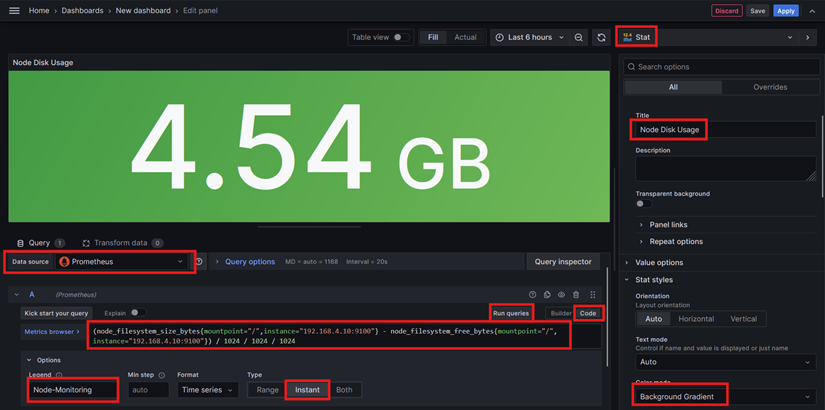The height and width of the screenshot is (410, 825).
Task: Go to Dashboards breadcrumb
Action: coord(83,11)
